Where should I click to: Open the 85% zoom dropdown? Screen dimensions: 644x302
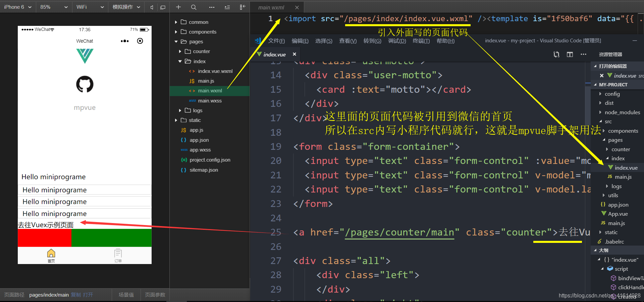coord(54,7)
